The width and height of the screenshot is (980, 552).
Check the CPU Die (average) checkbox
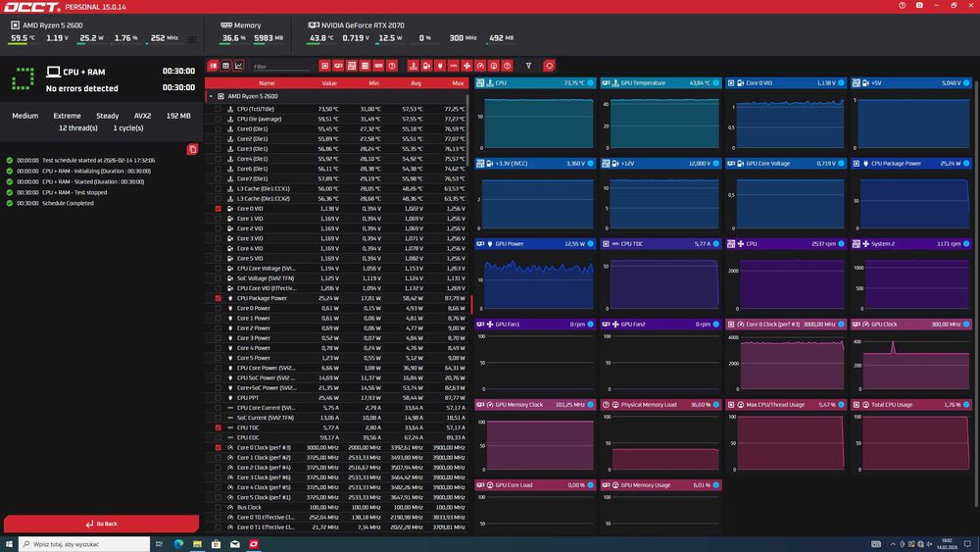tap(219, 119)
